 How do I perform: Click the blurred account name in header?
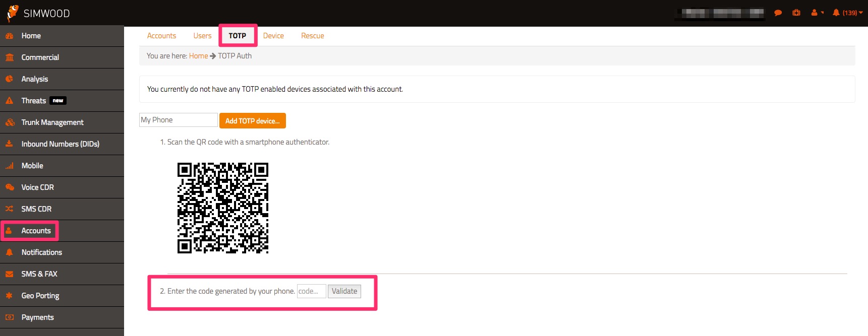720,13
